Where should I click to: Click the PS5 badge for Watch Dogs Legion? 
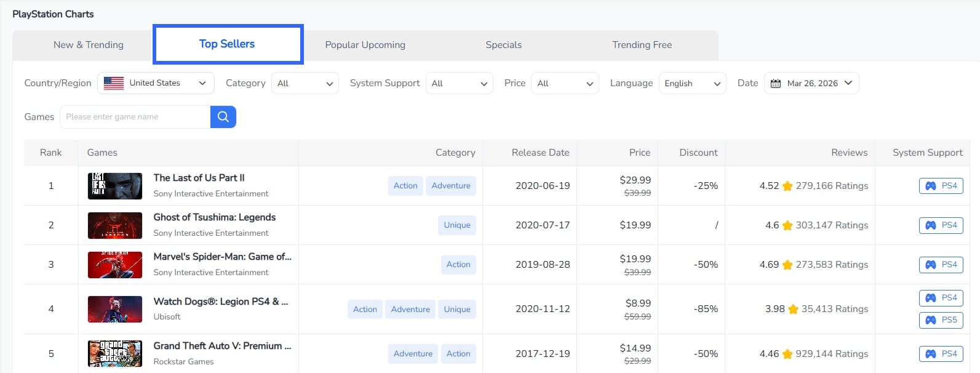point(941,320)
